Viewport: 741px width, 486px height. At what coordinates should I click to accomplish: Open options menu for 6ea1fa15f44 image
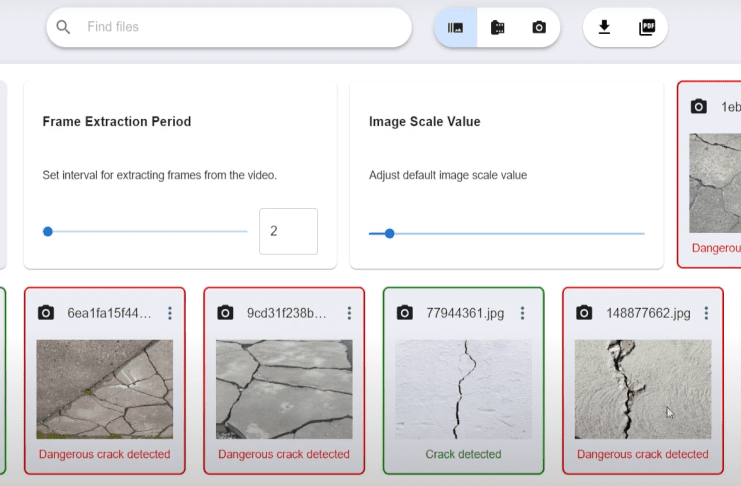170,313
